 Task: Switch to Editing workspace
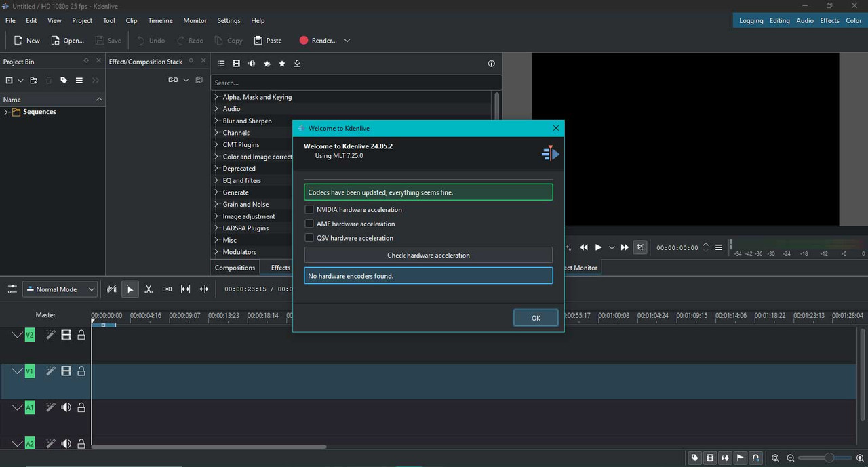coord(779,20)
